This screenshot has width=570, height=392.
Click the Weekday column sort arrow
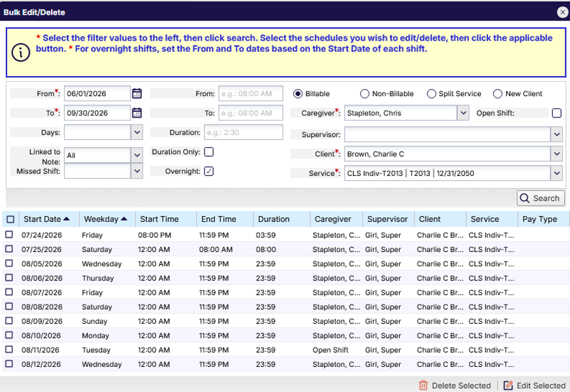click(124, 219)
